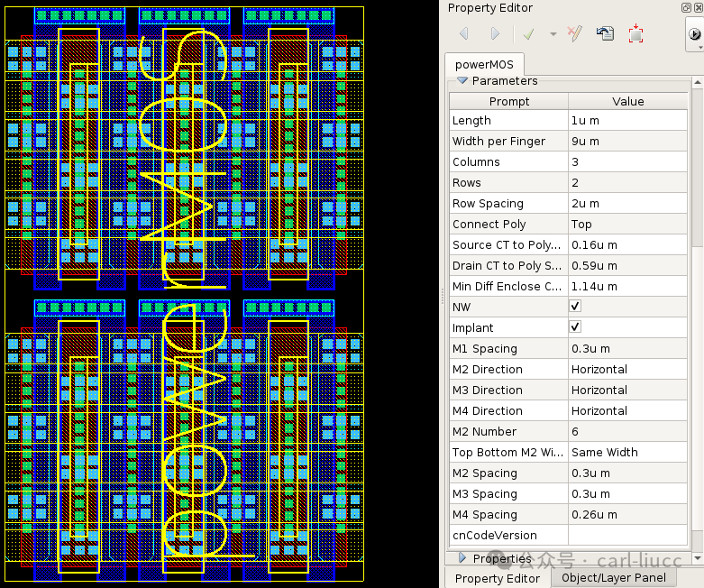Click the red bracket select-object icon

click(x=635, y=33)
